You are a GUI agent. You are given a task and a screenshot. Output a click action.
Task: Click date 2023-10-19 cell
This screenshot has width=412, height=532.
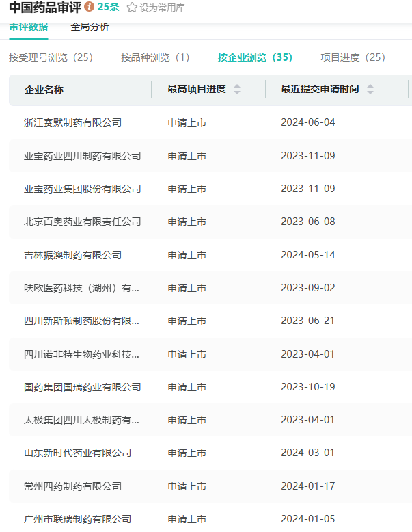(308, 387)
